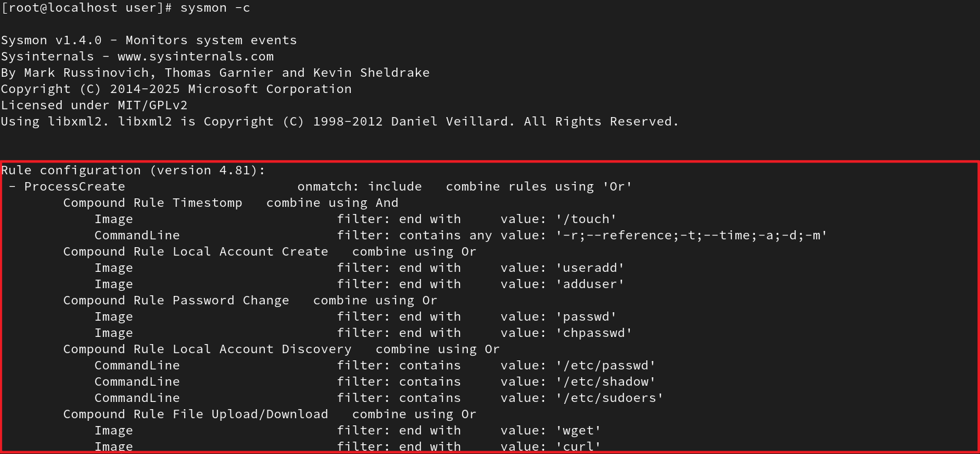Click the 'Sysmon v1.4.0' version line
The width and height of the screenshot is (980, 454).
pos(149,40)
